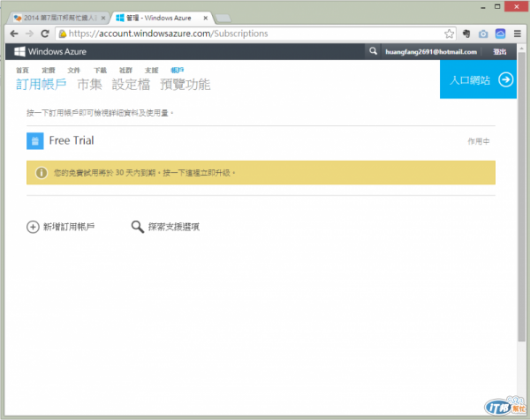Image resolution: width=530 pixels, height=420 pixels.
Task: Maximize the Chrome window
Action: [x=497, y=6]
